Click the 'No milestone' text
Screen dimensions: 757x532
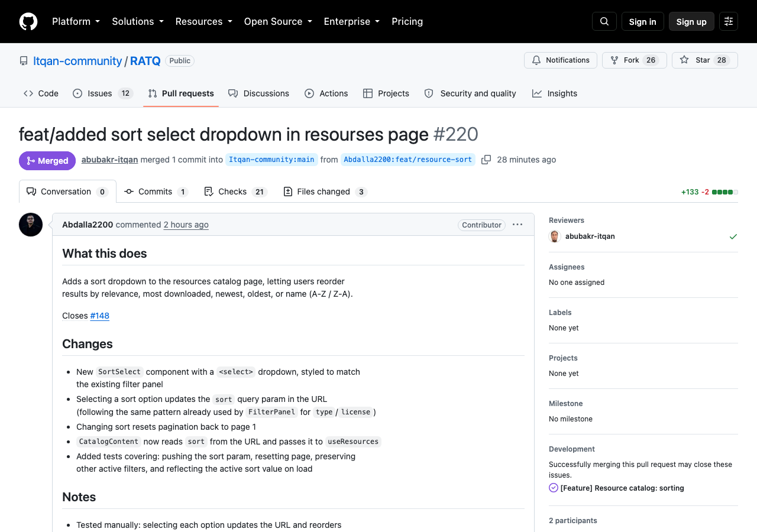tap(571, 419)
